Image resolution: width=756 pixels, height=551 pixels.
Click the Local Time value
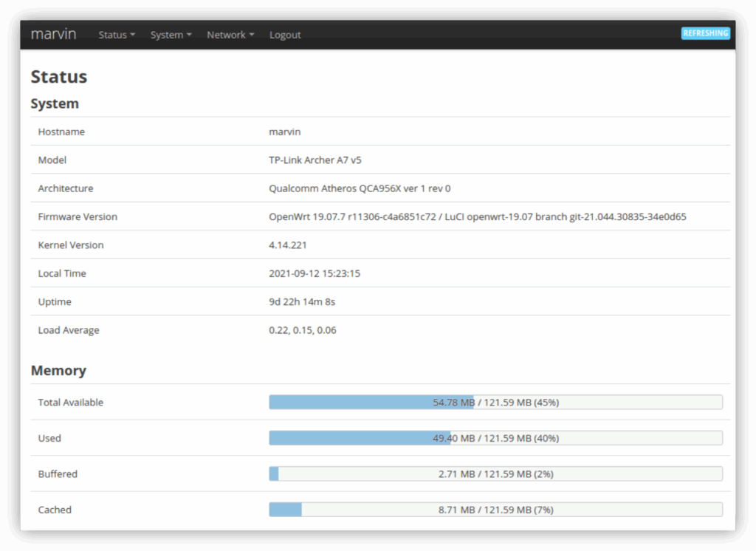[315, 273]
